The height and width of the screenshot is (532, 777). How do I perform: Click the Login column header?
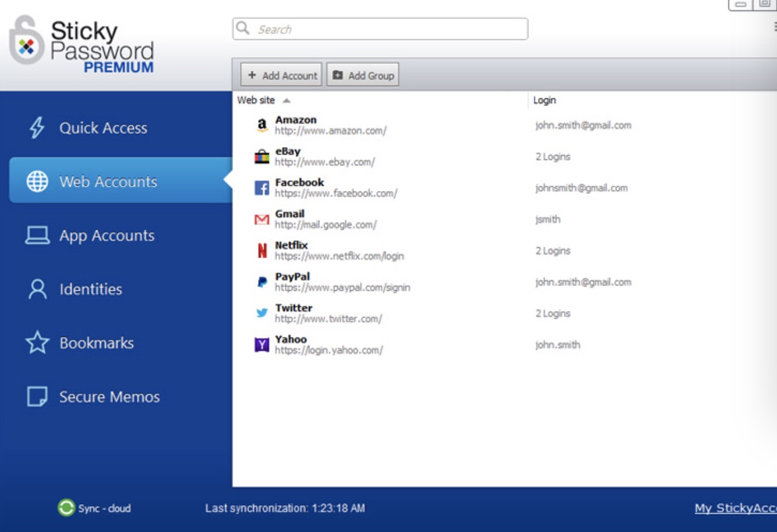[544, 101]
